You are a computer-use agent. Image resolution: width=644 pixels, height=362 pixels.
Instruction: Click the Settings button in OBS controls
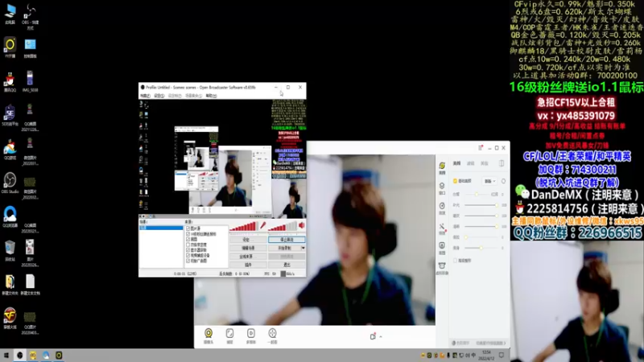248,239
